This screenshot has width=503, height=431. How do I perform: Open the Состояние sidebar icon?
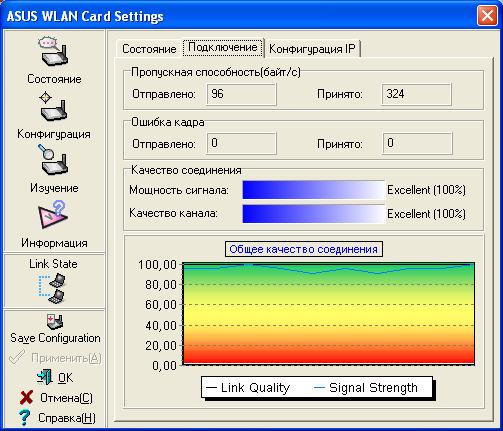(53, 52)
